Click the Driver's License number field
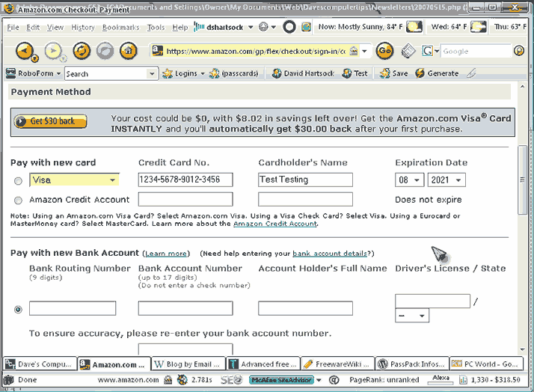This screenshot has width=534, height=392. coord(432,301)
